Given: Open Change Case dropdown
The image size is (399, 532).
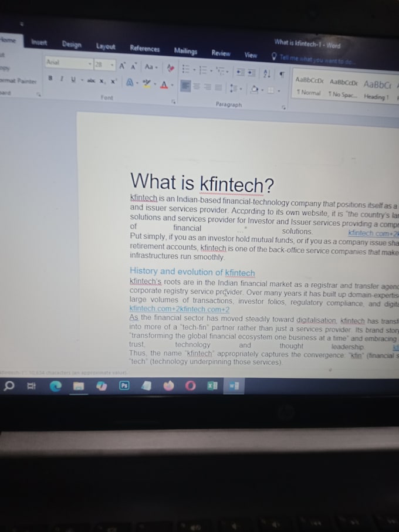Looking at the screenshot, I should point(151,67).
